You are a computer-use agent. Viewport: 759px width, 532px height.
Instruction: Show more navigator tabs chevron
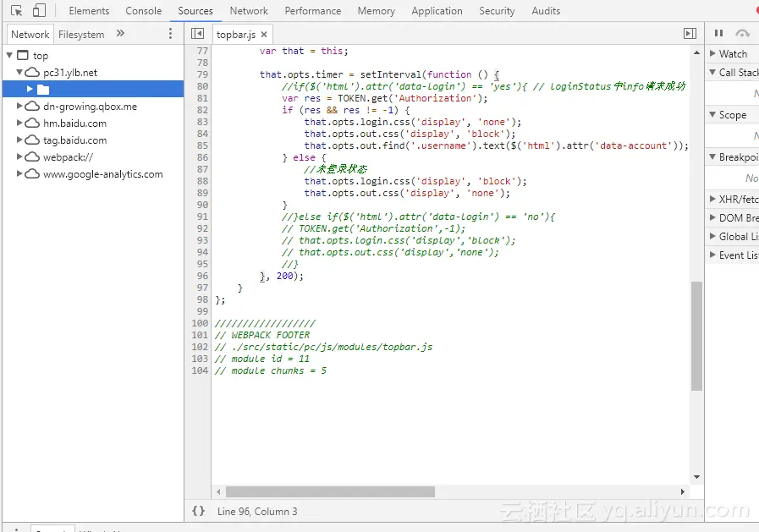(x=120, y=33)
